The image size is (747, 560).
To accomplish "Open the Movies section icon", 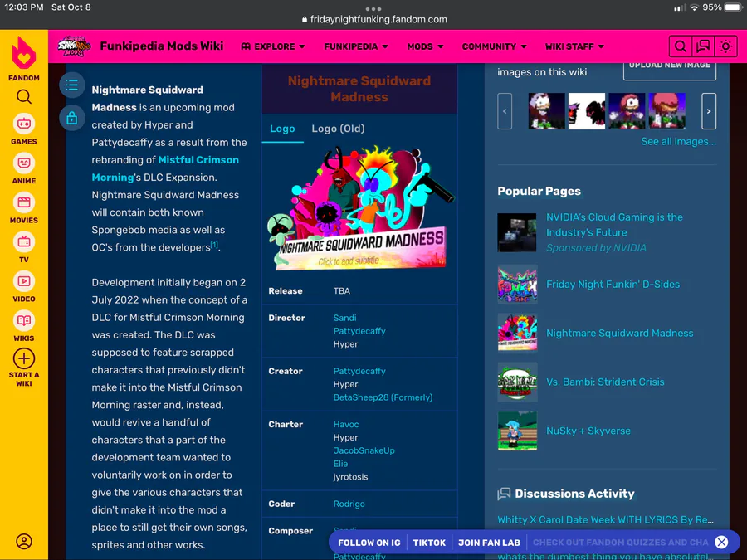I will click(x=24, y=203).
